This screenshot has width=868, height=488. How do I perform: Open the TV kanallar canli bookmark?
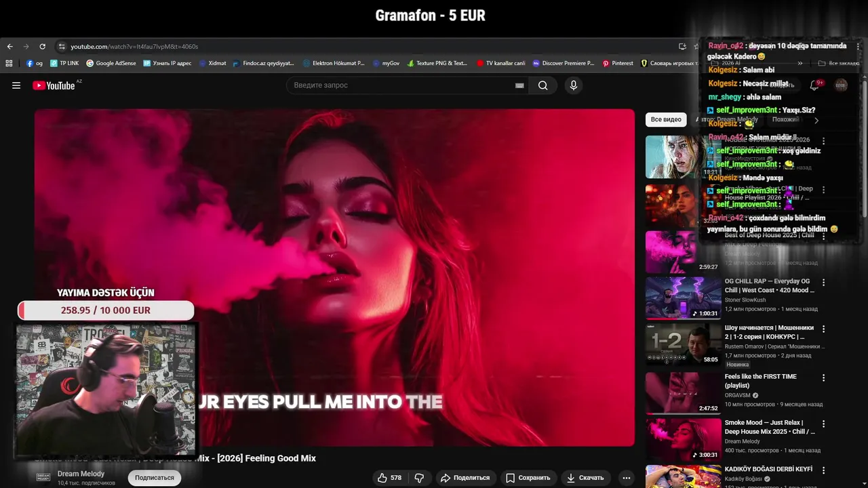501,63
